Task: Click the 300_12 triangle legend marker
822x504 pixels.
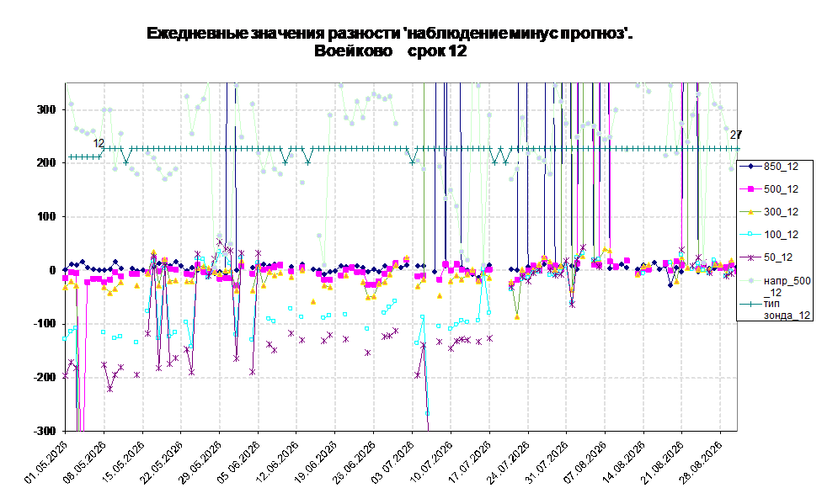Action: [x=750, y=212]
